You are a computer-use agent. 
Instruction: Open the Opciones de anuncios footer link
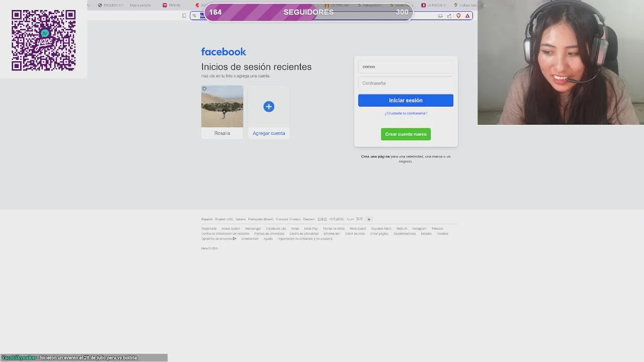[x=218, y=239]
